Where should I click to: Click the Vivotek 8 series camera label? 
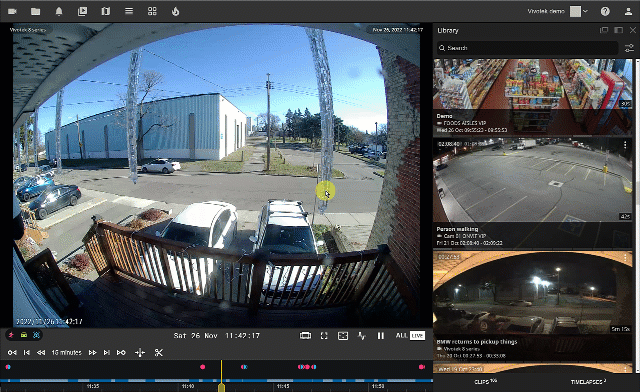click(x=28, y=30)
